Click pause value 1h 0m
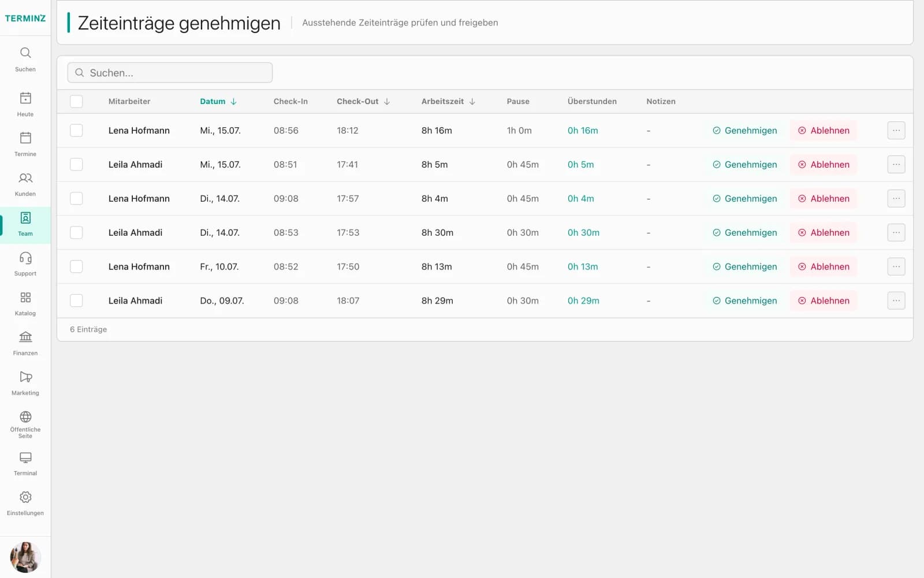 pyautogui.click(x=519, y=131)
